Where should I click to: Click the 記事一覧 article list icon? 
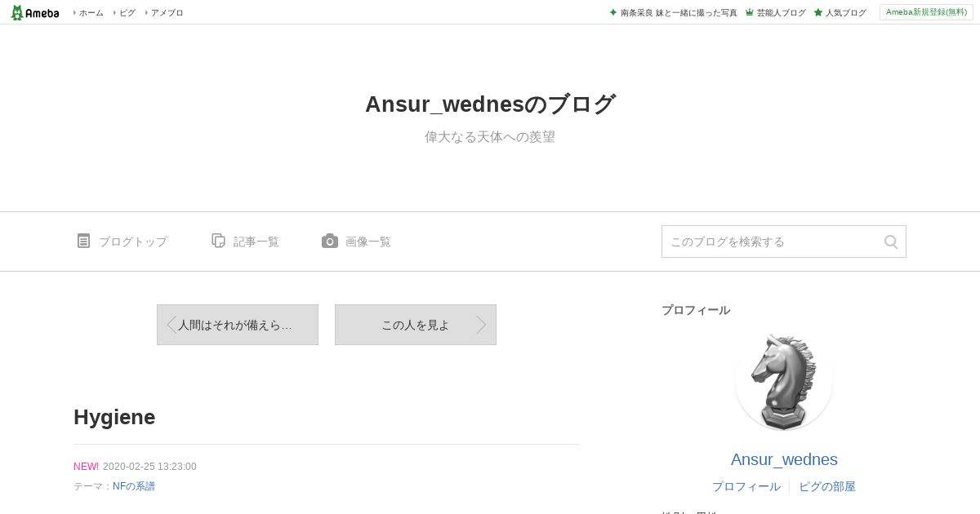(x=218, y=241)
